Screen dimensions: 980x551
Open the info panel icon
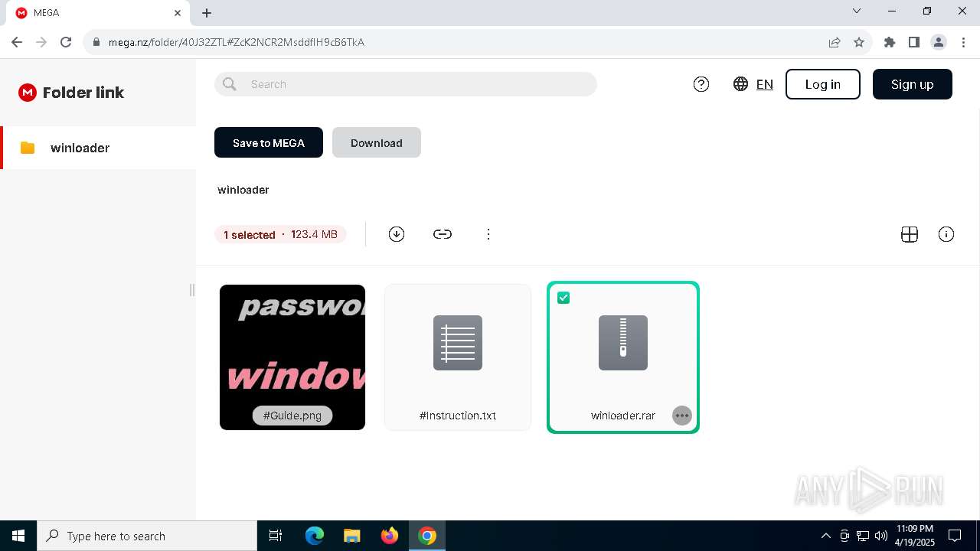[946, 234]
